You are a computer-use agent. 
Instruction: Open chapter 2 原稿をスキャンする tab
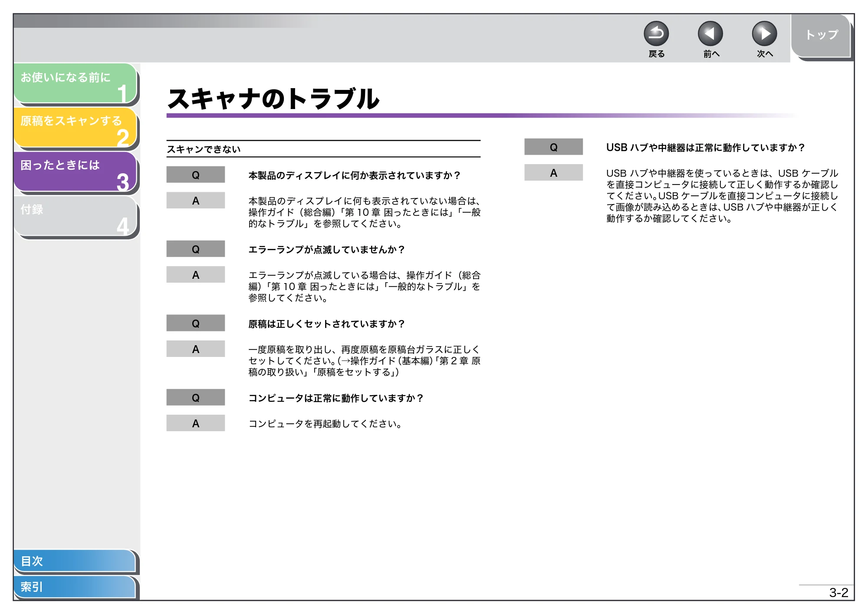[x=76, y=128]
